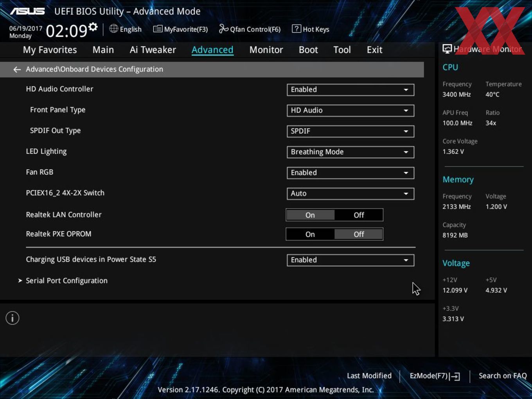Select the Front Panel Type label
Viewport: 532px width, 399px height.
pyautogui.click(x=58, y=110)
